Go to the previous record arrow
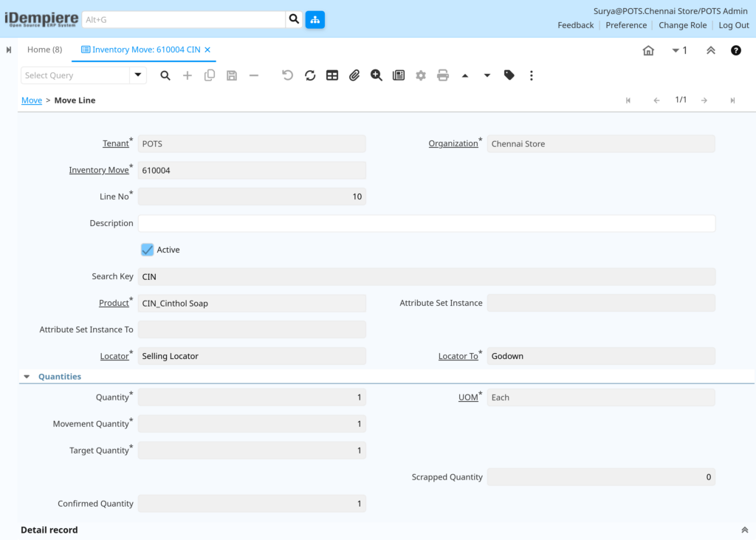Image resolution: width=756 pixels, height=540 pixels. (656, 100)
